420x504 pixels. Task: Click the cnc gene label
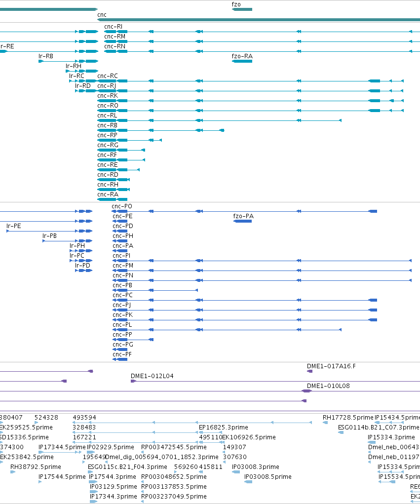point(102,15)
